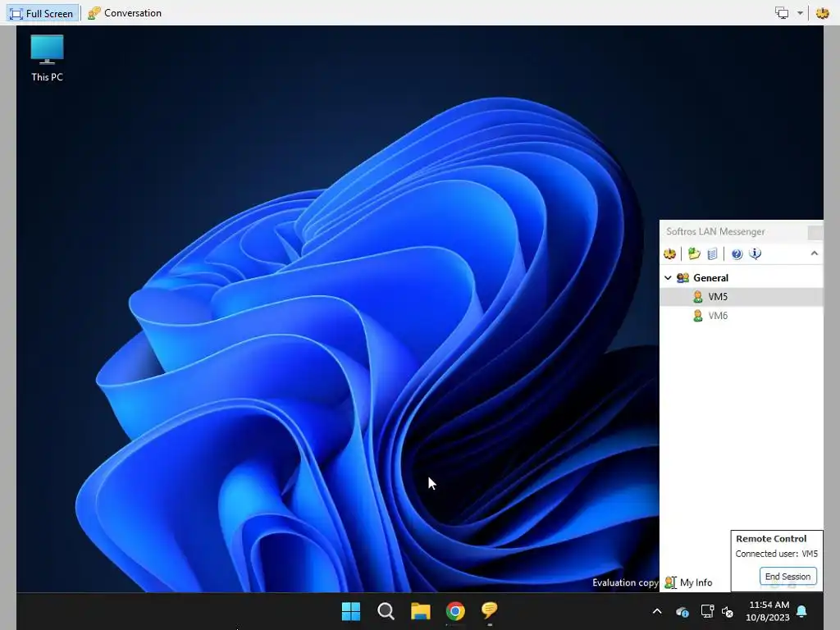The image size is (840, 630).
Task: Open the dropdown arrow beside the monitor icon
Action: [x=800, y=13]
